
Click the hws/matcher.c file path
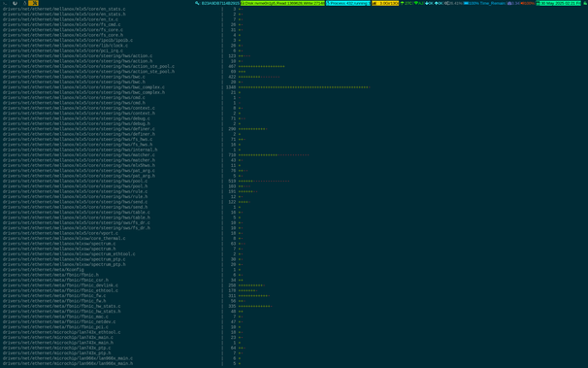point(79,155)
